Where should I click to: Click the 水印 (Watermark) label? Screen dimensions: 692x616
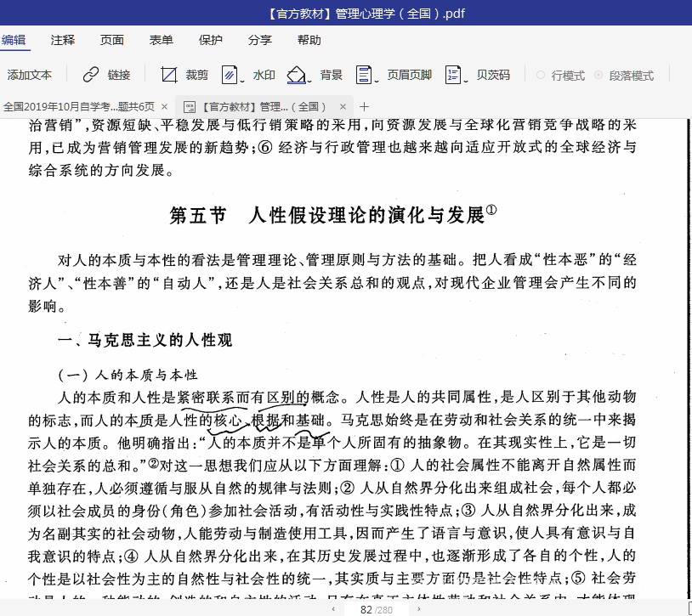pyautogui.click(x=264, y=75)
